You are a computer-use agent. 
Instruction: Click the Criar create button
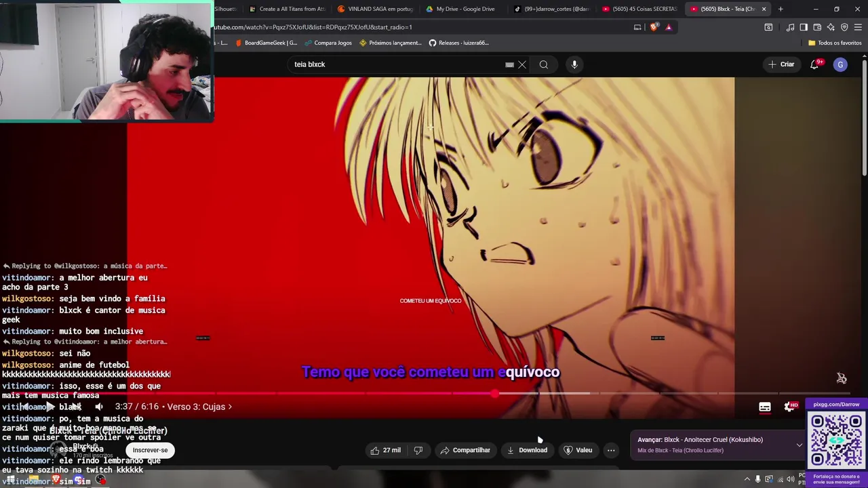[781, 64]
